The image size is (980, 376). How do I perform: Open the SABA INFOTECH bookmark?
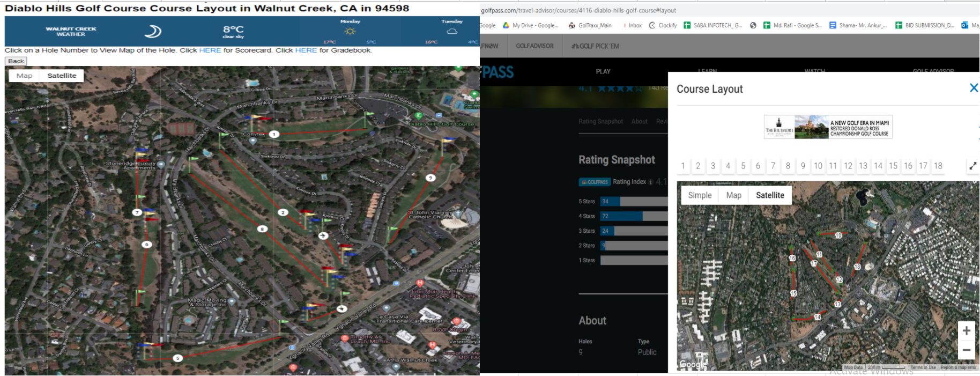[x=713, y=25]
